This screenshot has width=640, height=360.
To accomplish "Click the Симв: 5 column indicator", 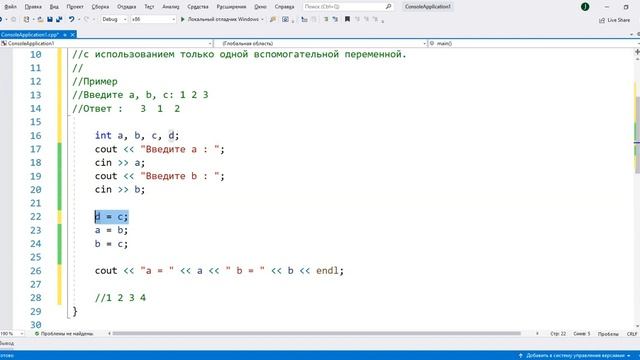I will [582, 334].
